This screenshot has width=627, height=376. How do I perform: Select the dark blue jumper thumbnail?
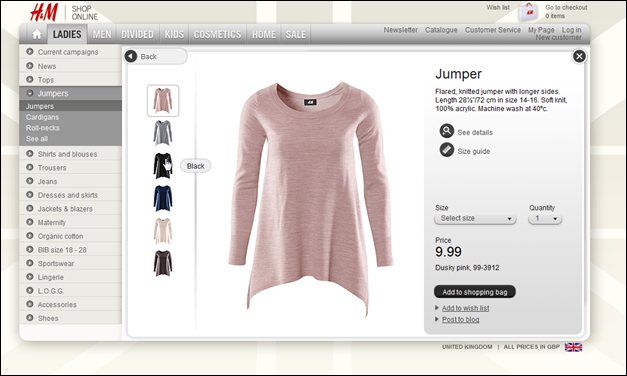point(163,198)
